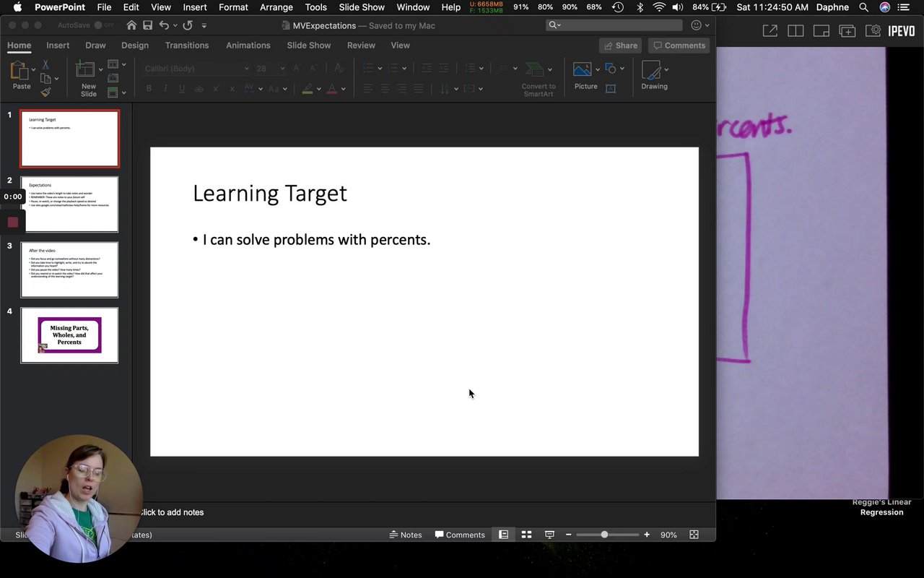
Task: Open the font size dropdown
Action: [x=282, y=69]
